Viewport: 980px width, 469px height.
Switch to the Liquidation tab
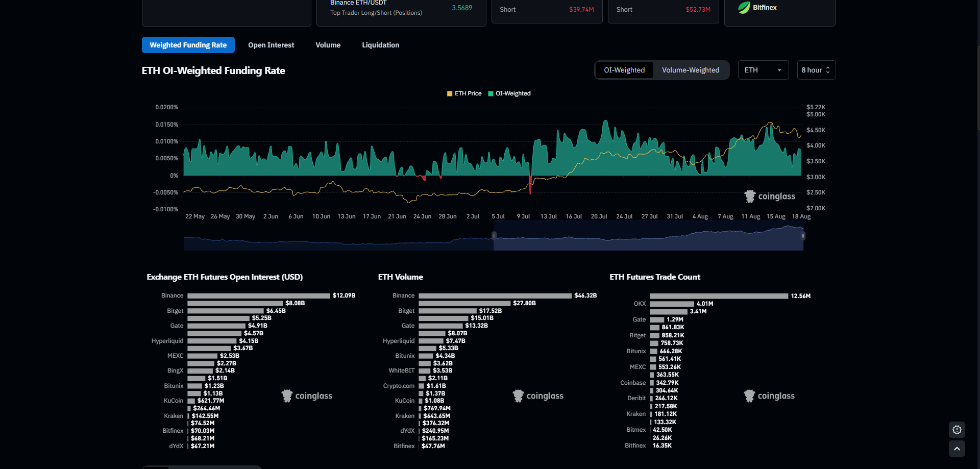(380, 45)
